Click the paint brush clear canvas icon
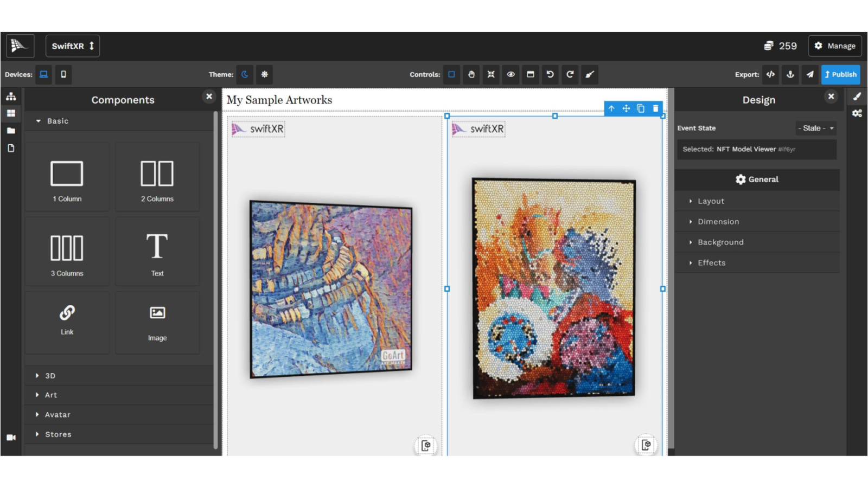Image resolution: width=868 pixels, height=488 pixels. pyautogui.click(x=590, y=74)
